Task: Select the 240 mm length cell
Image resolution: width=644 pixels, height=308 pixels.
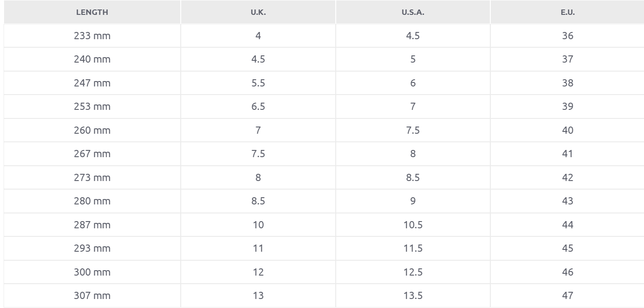Action: [92, 59]
